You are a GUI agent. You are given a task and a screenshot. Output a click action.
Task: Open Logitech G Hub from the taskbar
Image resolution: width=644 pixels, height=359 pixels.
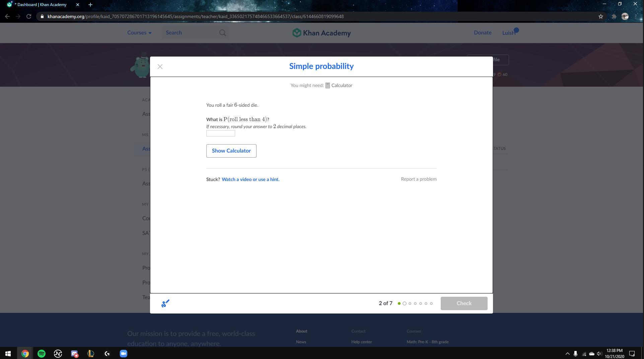pyautogui.click(x=107, y=354)
